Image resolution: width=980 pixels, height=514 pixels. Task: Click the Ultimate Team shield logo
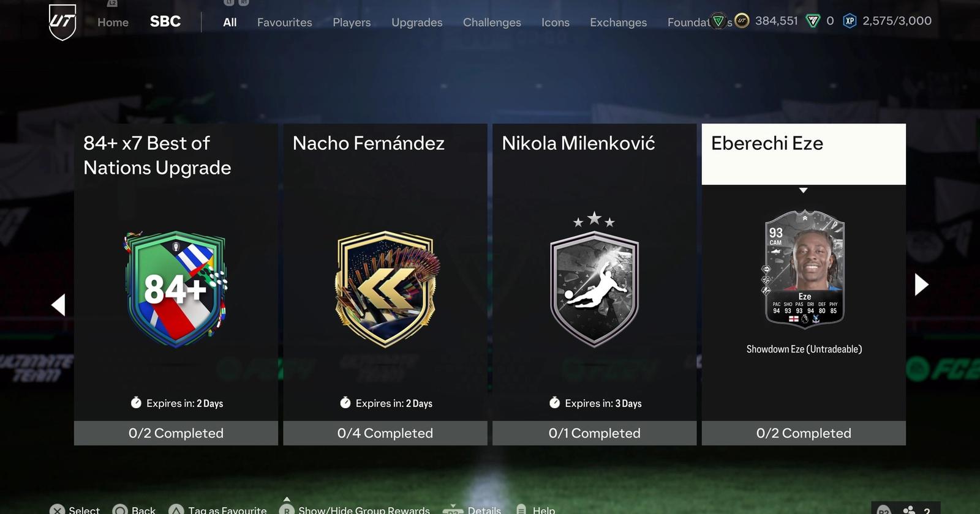[x=62, y=22]
